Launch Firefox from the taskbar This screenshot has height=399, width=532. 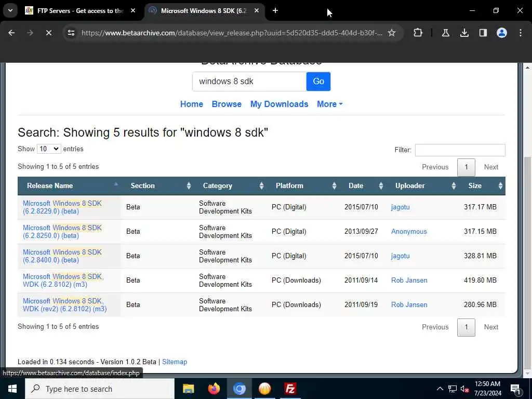214,389
